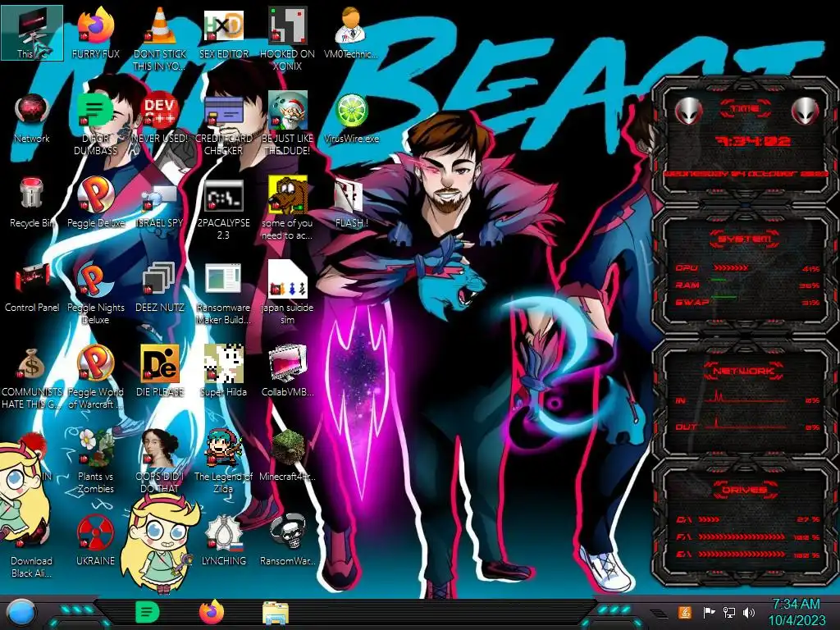Screen dimensions: 840x630
Task: Launch Super Hilda
Action: pos(223,372)
